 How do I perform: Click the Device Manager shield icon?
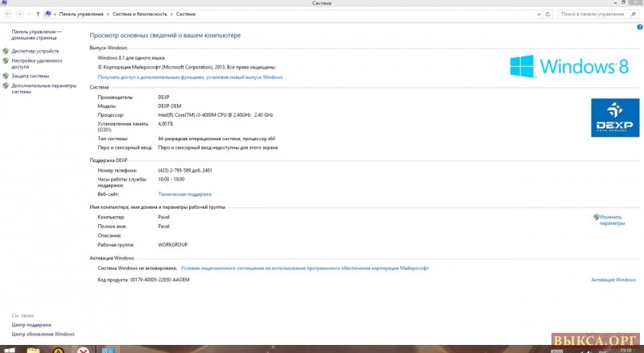coord(6,51)
